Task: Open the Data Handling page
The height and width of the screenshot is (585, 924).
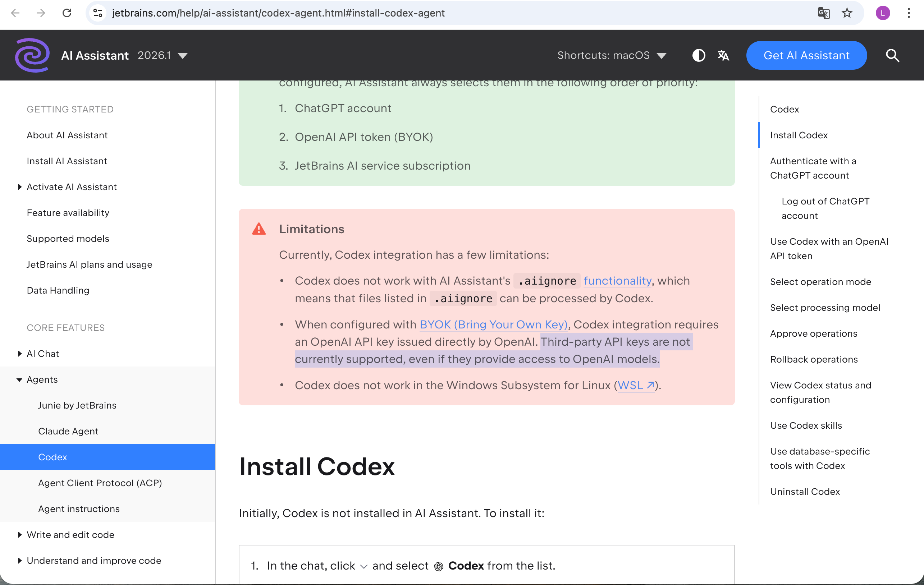Action: [x=58, y=290]
